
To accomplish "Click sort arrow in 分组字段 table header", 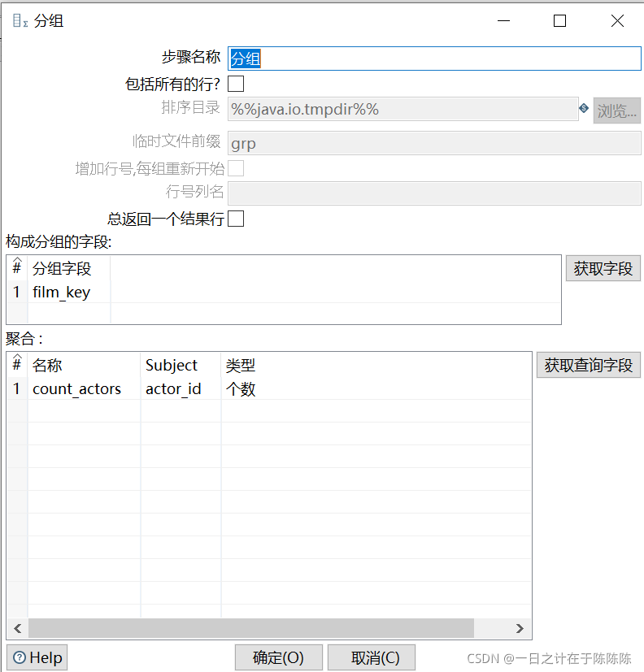I will 17,260.
